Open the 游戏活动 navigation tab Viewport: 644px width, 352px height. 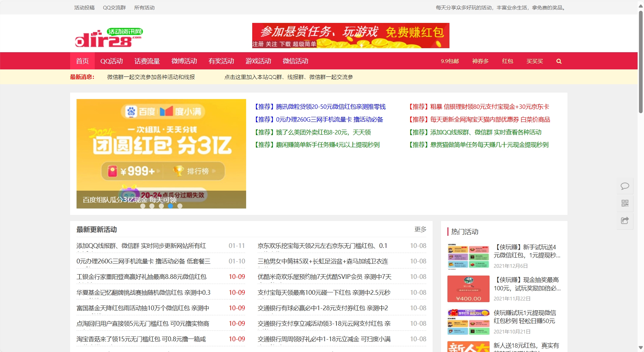click(x=258, y=61)
